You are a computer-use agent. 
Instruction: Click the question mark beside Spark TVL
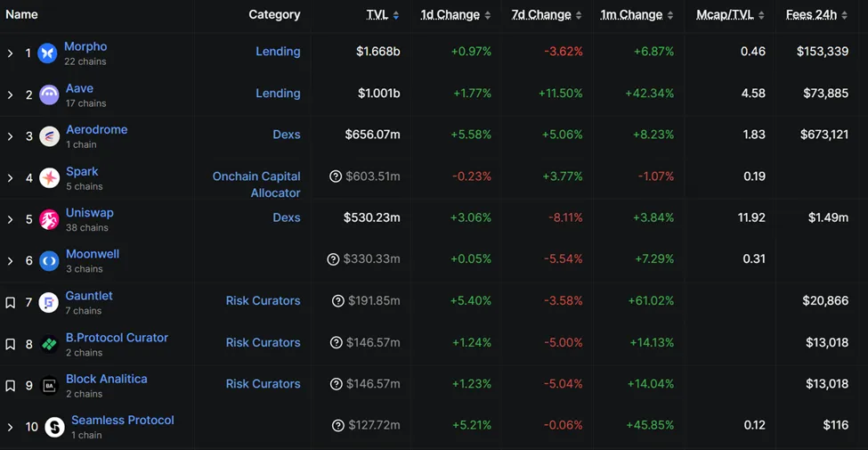[336, 176]
